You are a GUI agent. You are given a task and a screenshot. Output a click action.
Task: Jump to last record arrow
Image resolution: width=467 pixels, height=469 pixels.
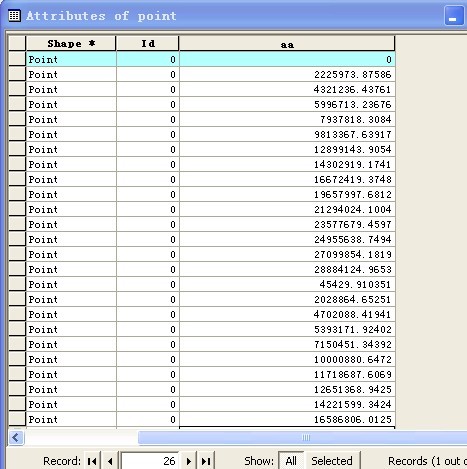206,461
